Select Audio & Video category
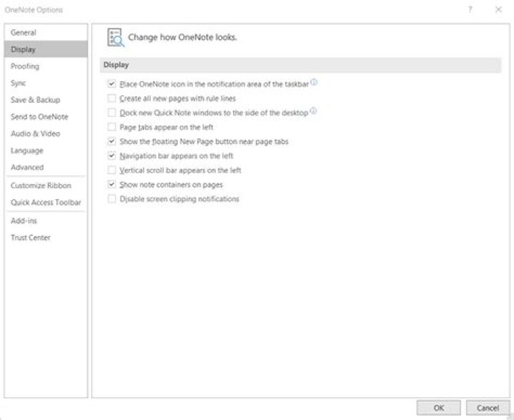Screen dimensions: 514x420 pyautogui.click(x=46, y=133)
